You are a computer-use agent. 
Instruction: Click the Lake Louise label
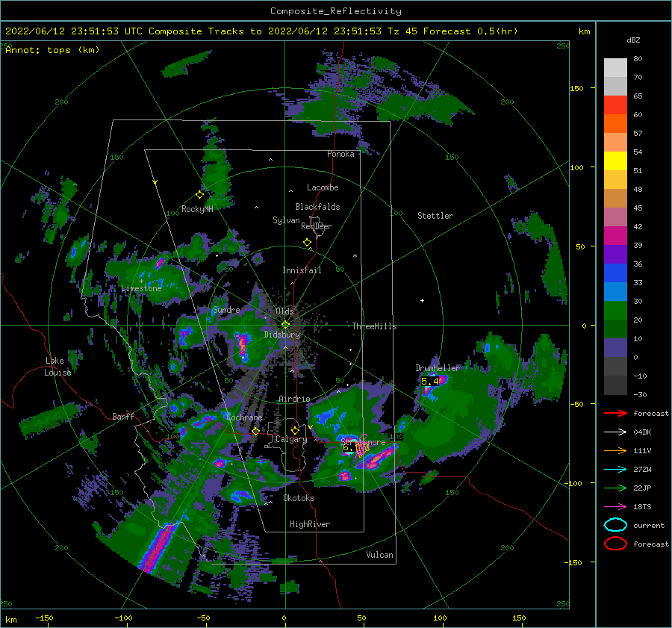57,367
